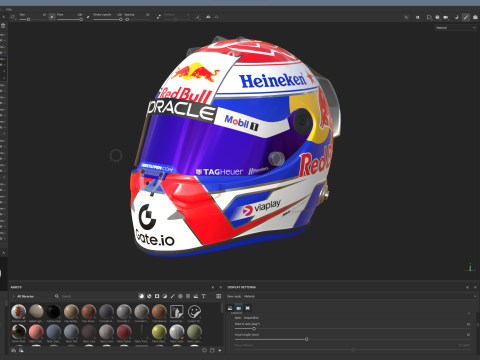The image size is (480, 360).
Task: Select the black carbon fiber material thumbnail
Action: point(53,311)
